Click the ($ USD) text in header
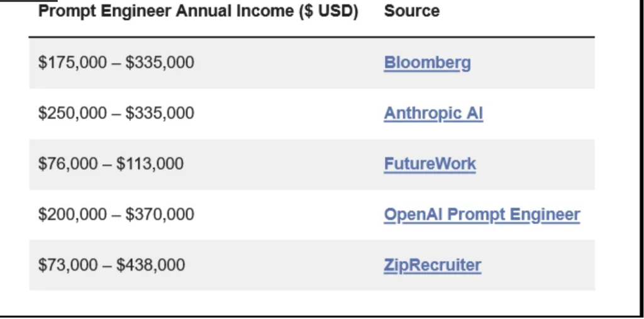The width and height of the screenshot is (644, 319). click(330, 11)
